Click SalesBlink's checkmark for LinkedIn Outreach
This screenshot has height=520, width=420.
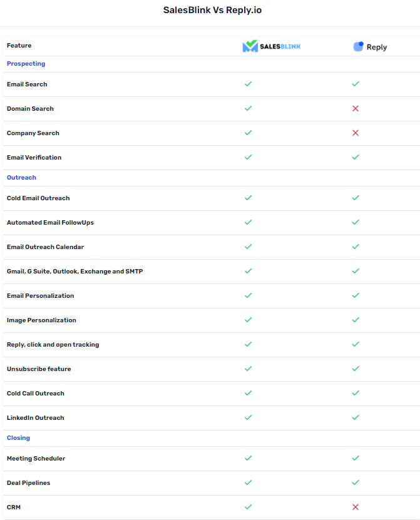pos(248,417)
